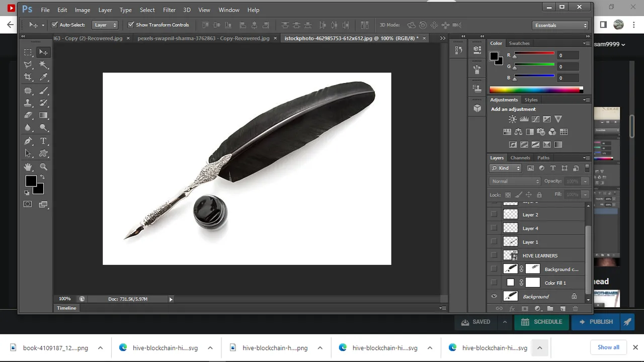Open Essentials workspace dropdown
644x362 pixels.
[560, 25]
